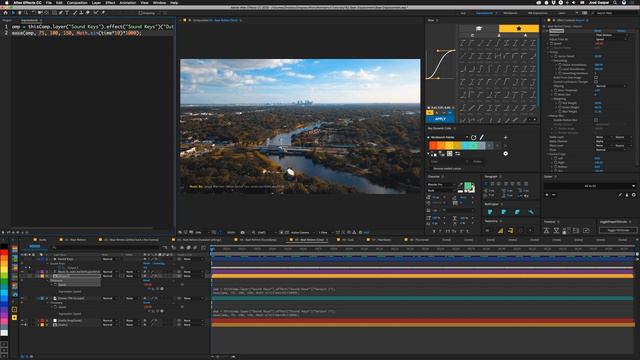Click the Flow easing curve graph

coord(441,64)
